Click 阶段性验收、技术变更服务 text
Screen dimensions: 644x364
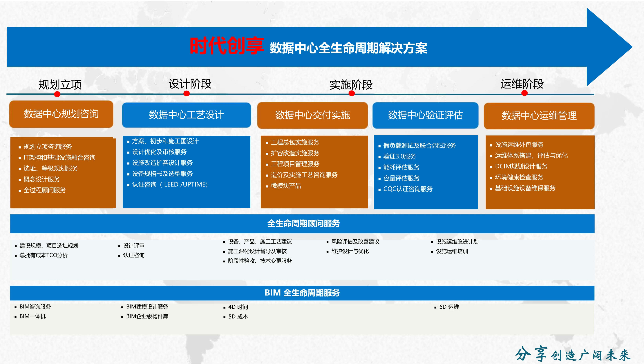260,261
